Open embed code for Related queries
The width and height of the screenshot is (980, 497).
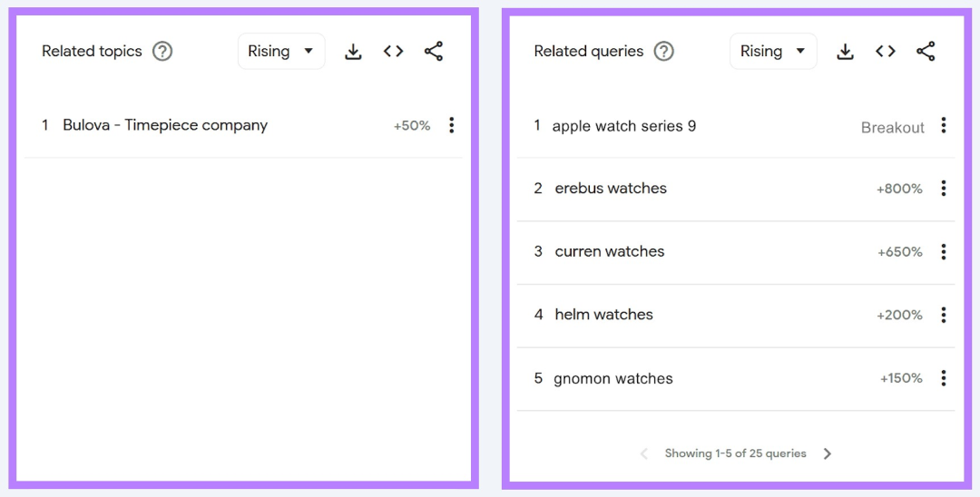coord(885,51)
